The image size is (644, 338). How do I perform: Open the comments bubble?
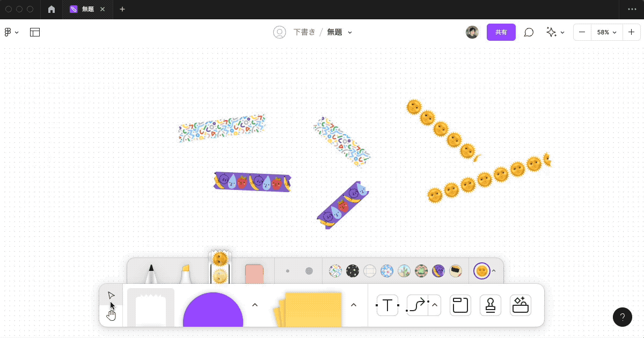529,32
